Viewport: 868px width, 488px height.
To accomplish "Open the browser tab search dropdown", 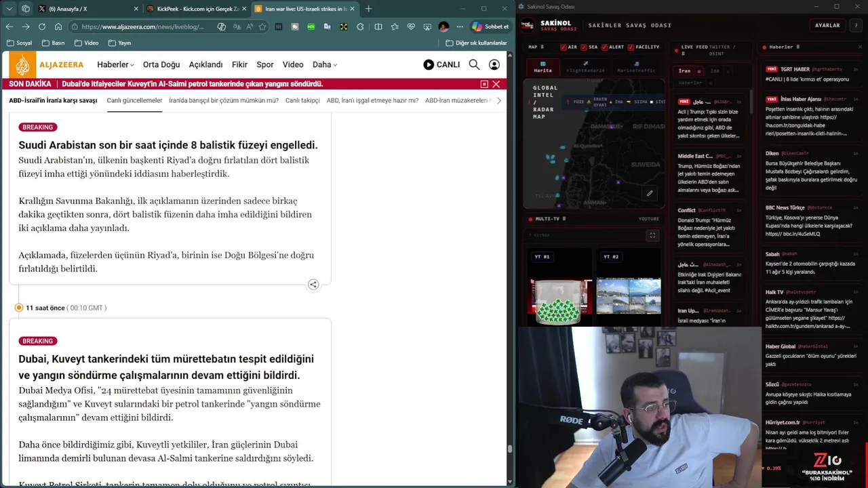I will [9, 9].
